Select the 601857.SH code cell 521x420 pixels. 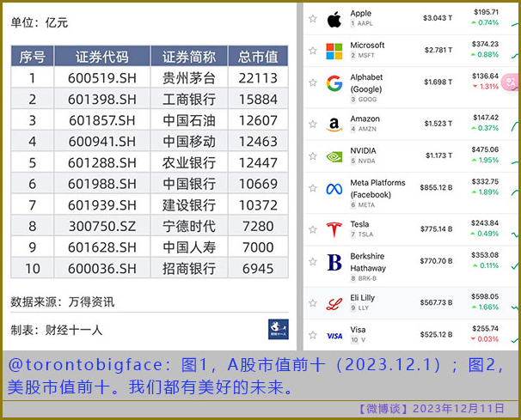pos(102,120)
